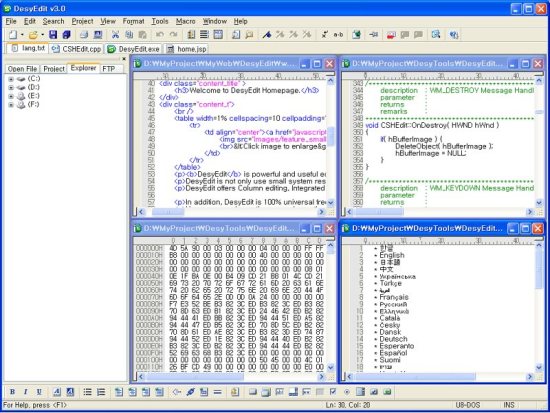This screenshot has height=413, width=550.
Task: Insert a hyperlink with chain icon
Action: click(190, 392)
